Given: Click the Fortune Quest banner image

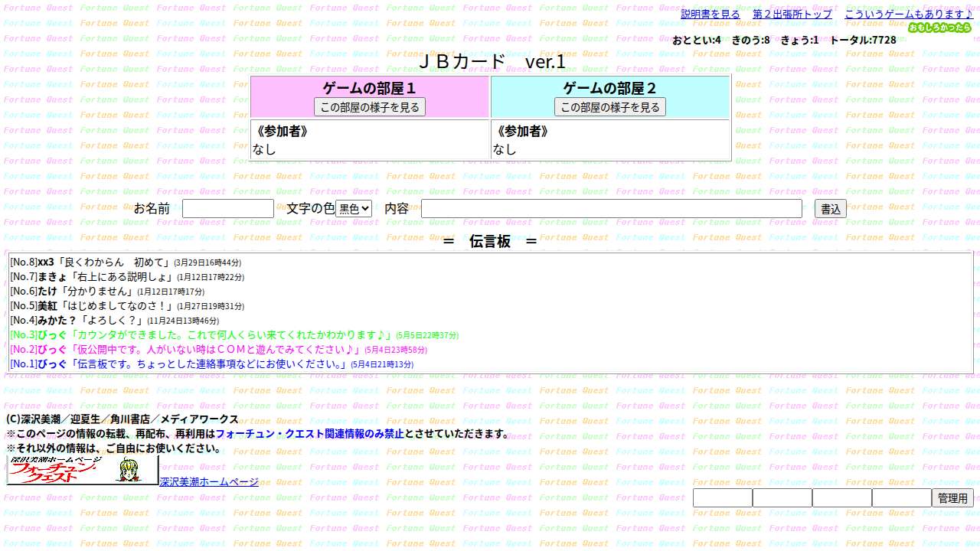Looking at the screenshot, I should pos(83,471).
